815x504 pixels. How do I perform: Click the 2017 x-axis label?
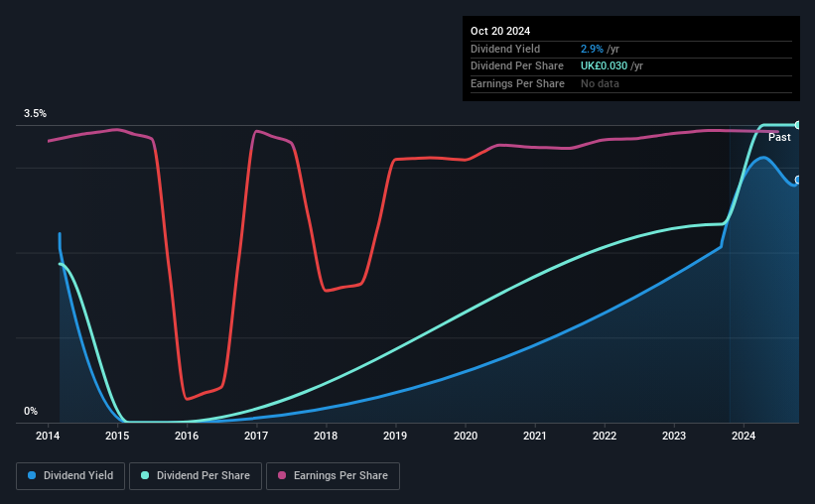256,436
